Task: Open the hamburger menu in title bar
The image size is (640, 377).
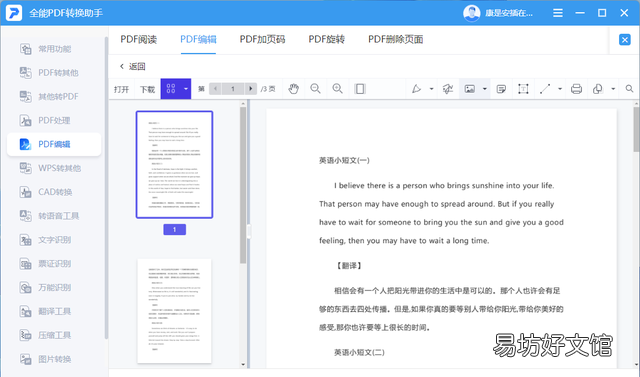Action: pyautogui.click(x=558, y=13)
